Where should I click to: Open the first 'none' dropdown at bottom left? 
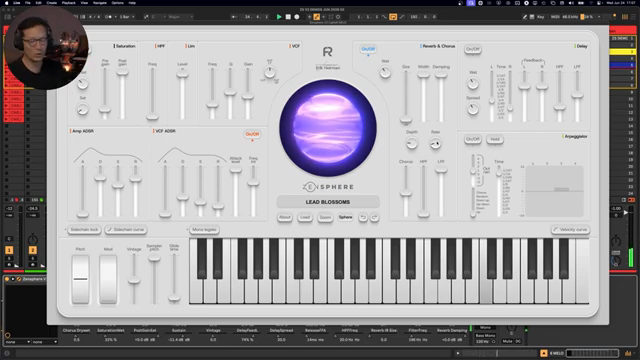point(18,342)
